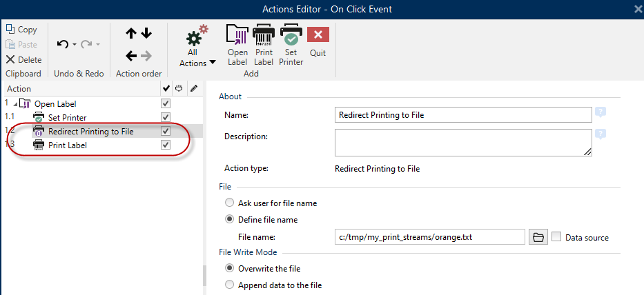
Task: Open the Undo history dropdown arrow
Action: 74,45
